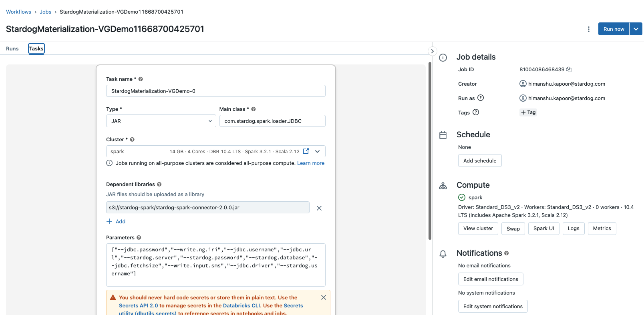
Task: Open cluster Metrics
Action: coord(602,229)
